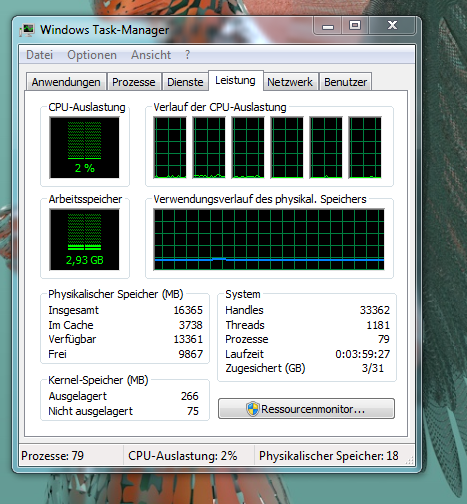This screenshot has width=467, height=504.
Task: Select the Leistung tab
Action: pyautogui.click(x=235, y=80)
